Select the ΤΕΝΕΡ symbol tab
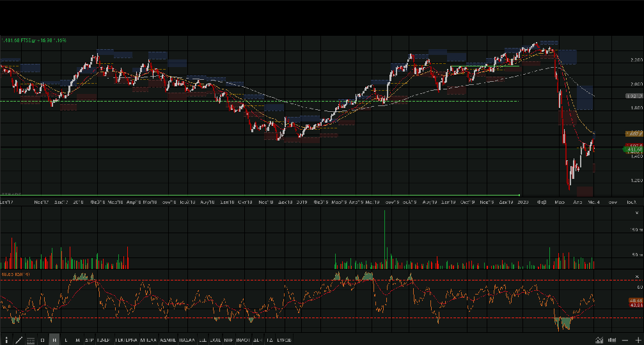 coord(104,340)
